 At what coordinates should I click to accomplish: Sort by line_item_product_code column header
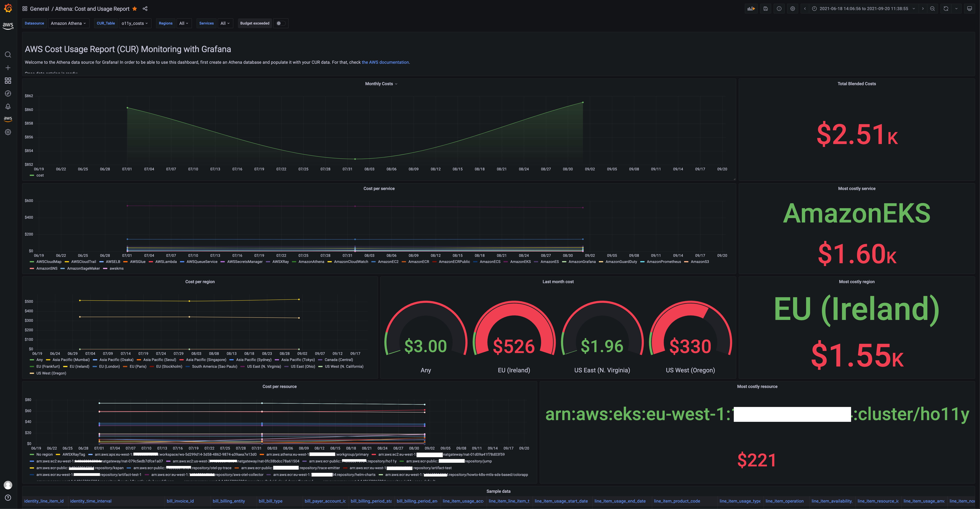[x=677, y=501]
